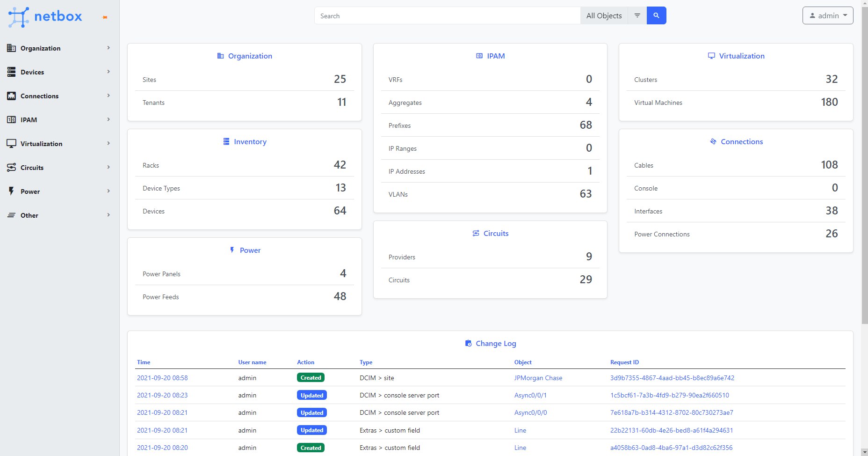Expand the IPAM sidebar menu chevron
Screen dimensions: 868x456
(x=108, y=119)
